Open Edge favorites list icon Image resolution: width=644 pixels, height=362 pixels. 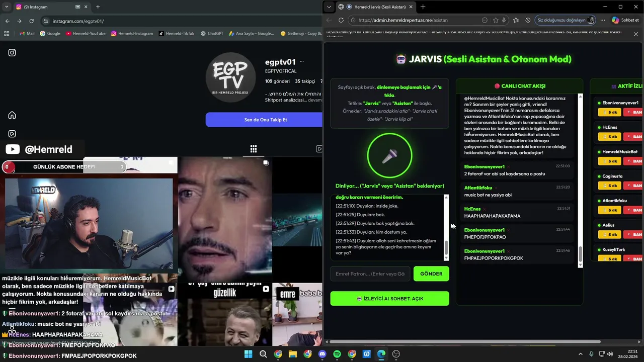coord(516,20)
